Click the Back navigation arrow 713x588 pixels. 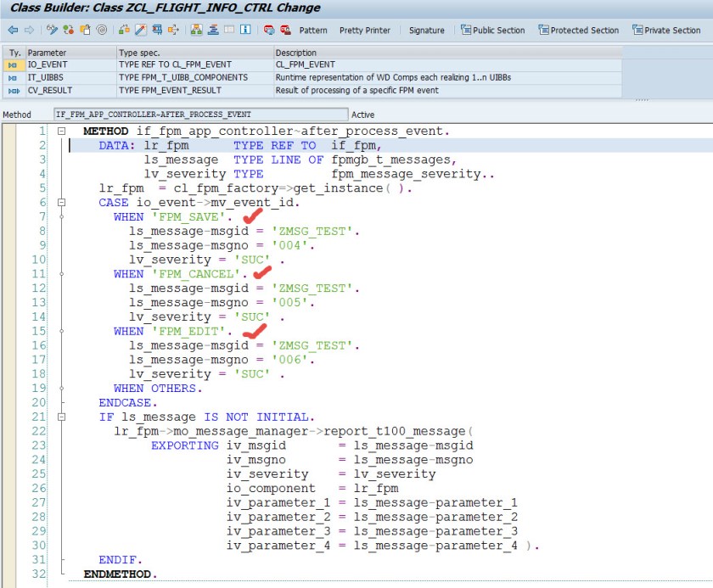(x=12, y=30)
